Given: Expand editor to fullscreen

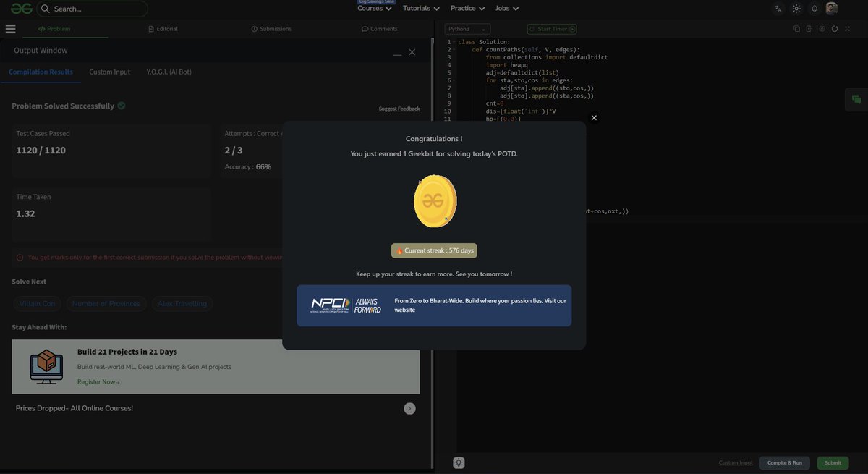Looking at the screenshot, I should [x=848, y=29].
